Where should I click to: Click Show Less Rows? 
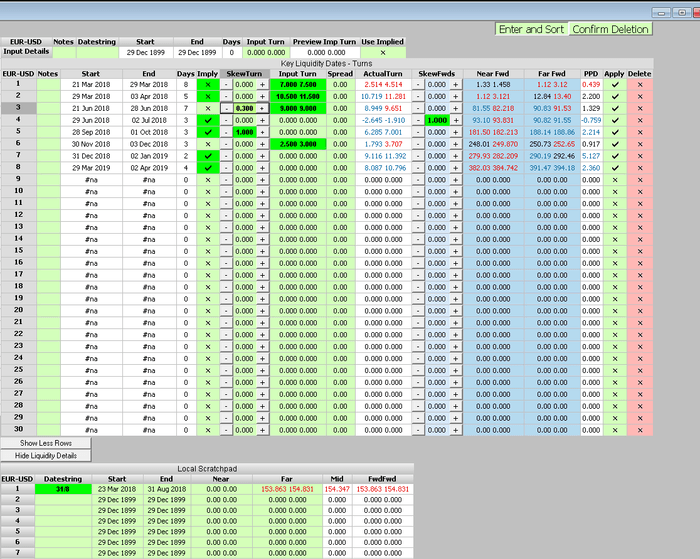coord(45,443)
